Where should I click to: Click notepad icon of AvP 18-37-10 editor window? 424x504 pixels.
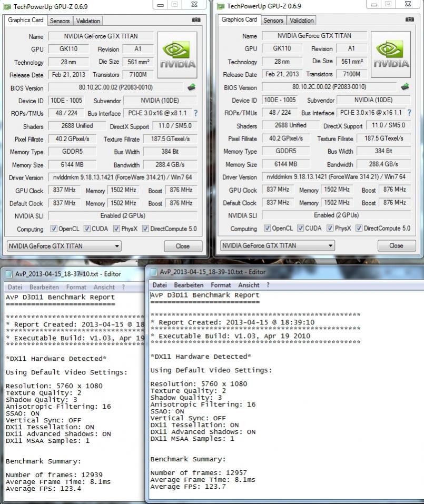coord(9,274)
